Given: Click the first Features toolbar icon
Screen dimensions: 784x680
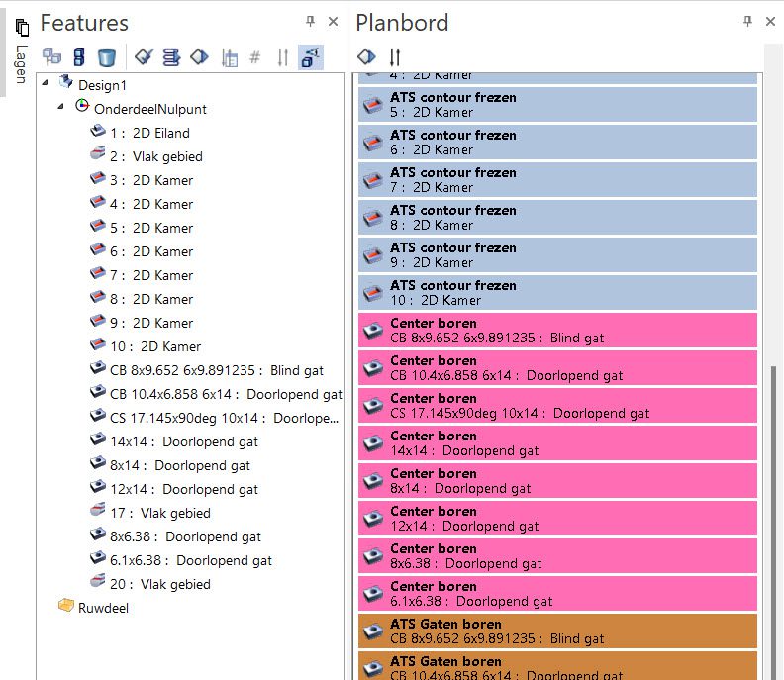Looking at the screenshot, I should click(51, 57).
